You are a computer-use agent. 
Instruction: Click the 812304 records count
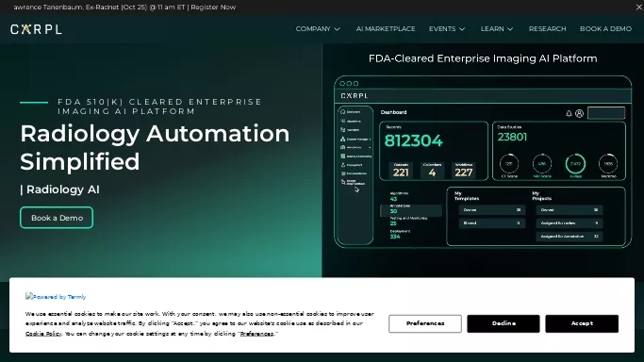click(414, 140)
